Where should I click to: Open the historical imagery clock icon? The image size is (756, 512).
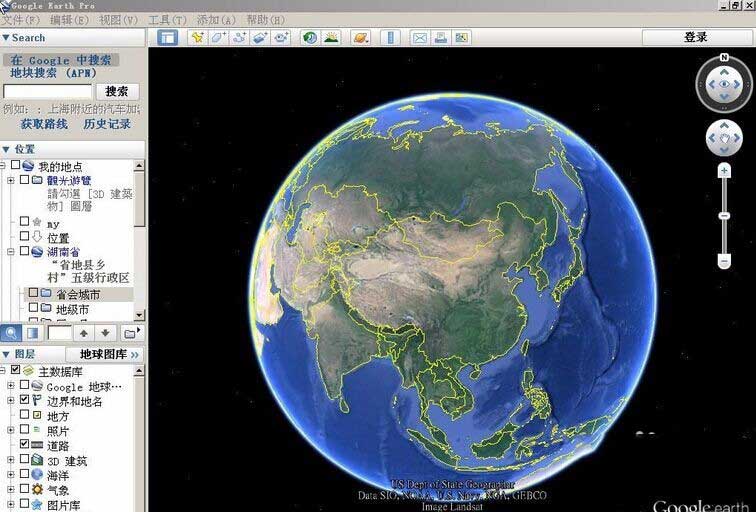pos(310,38)
